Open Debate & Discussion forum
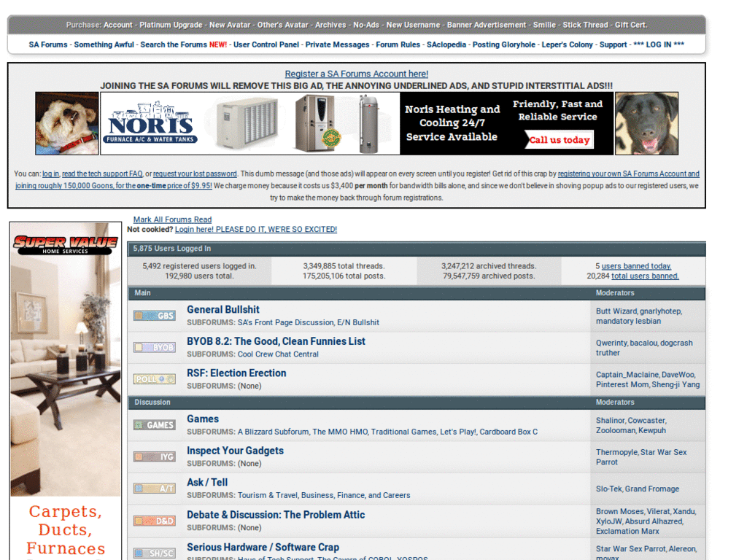The width and height of the screenshot is (747, 560). pos(276,515)
